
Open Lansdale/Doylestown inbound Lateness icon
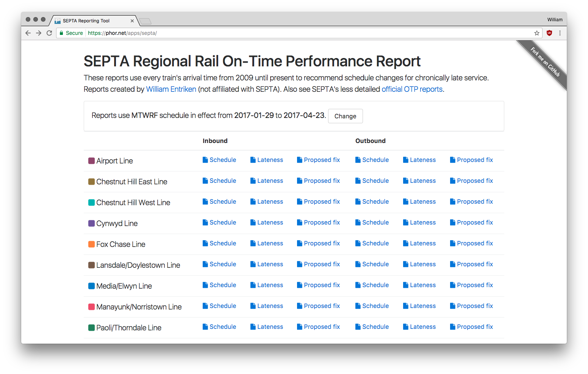(x=253, y=264)
